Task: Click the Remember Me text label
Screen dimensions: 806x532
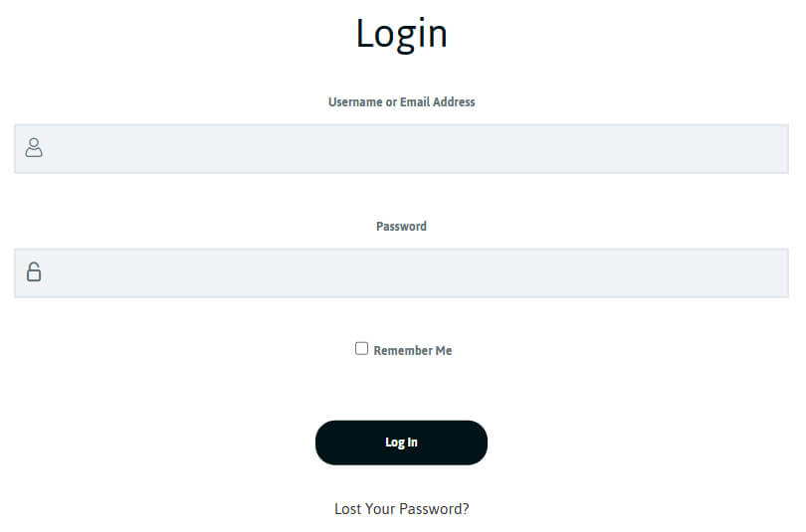Action: pos(412,351)
